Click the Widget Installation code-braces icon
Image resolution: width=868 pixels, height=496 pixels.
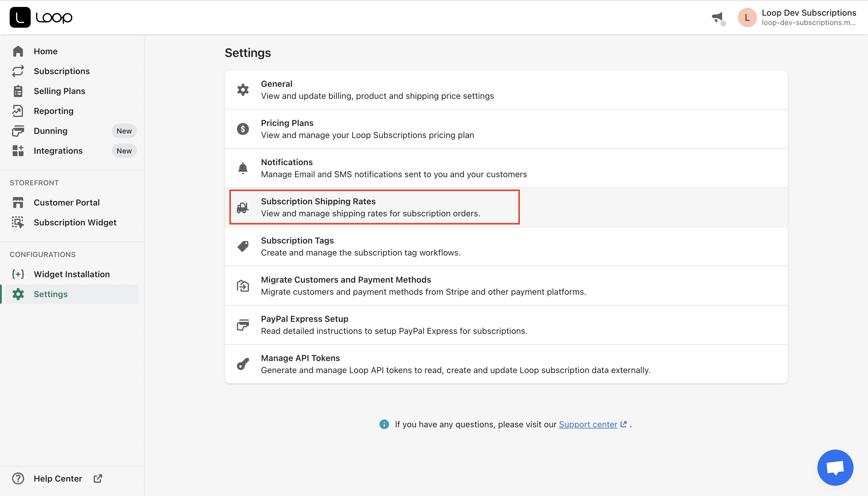18,274
